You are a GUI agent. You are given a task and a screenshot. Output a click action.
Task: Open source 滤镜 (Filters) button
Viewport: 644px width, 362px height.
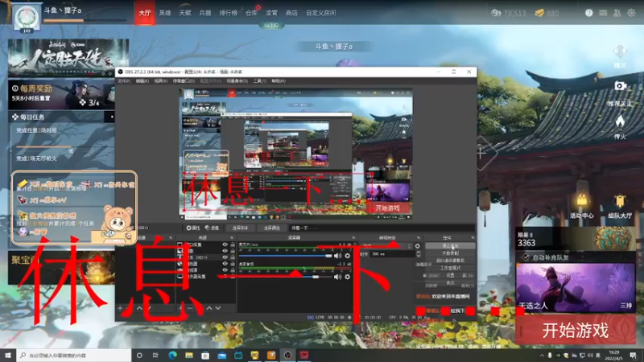[x=213, y=228]
